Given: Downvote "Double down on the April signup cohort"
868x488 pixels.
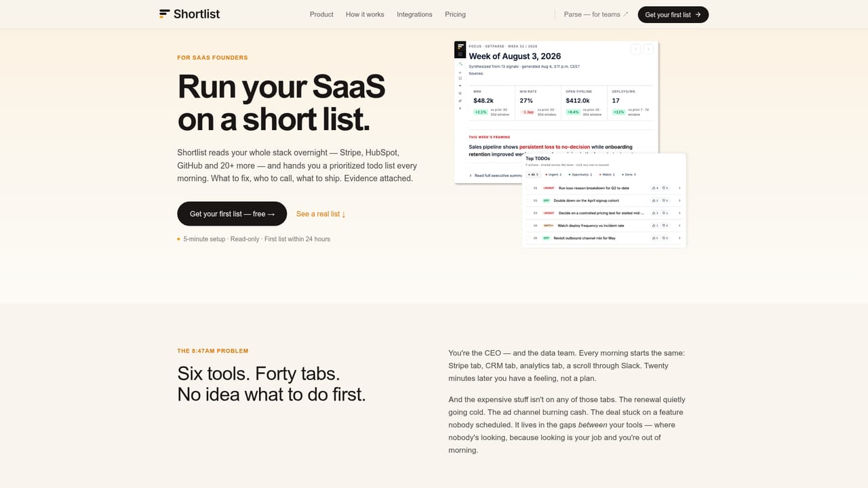Looking at the screenshot, I should tap(665, 201).
